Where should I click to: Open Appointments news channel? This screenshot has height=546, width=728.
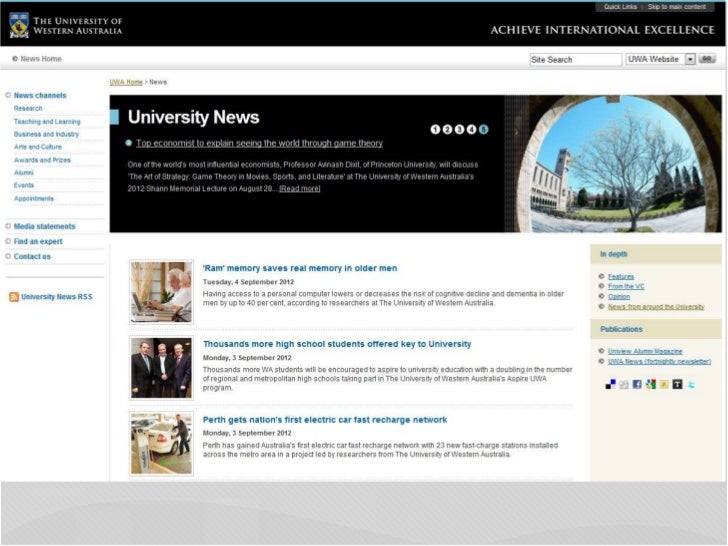click(34, 198)
